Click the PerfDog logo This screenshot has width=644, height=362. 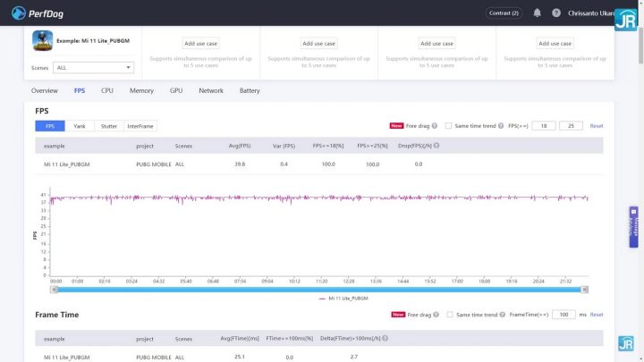pyautogui.click(x=38, y=13)
